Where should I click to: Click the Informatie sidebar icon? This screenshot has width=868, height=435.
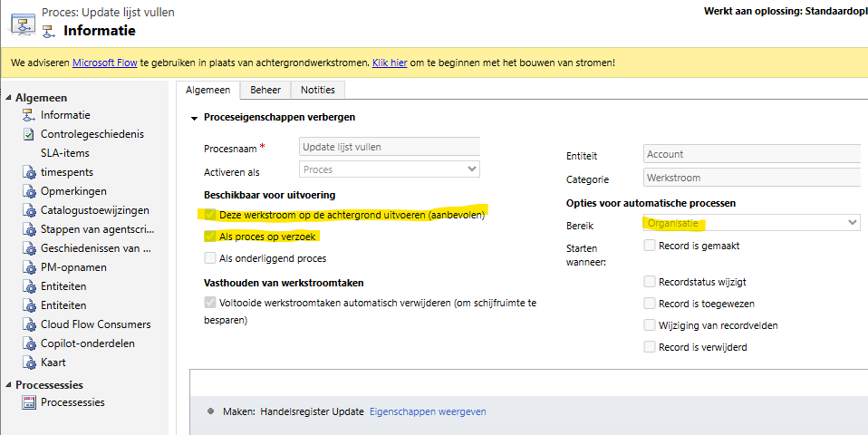click(27, 115)
